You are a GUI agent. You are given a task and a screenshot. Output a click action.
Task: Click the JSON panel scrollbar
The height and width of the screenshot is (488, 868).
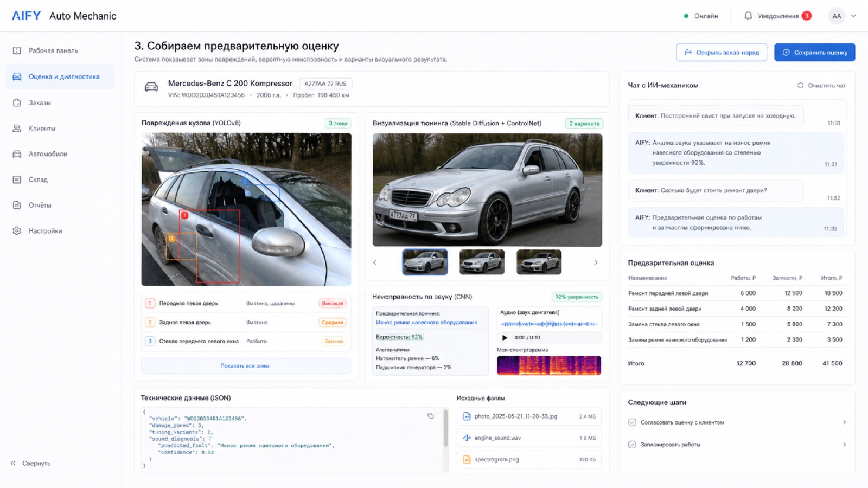pyautogui.click(x=446, y=428)
